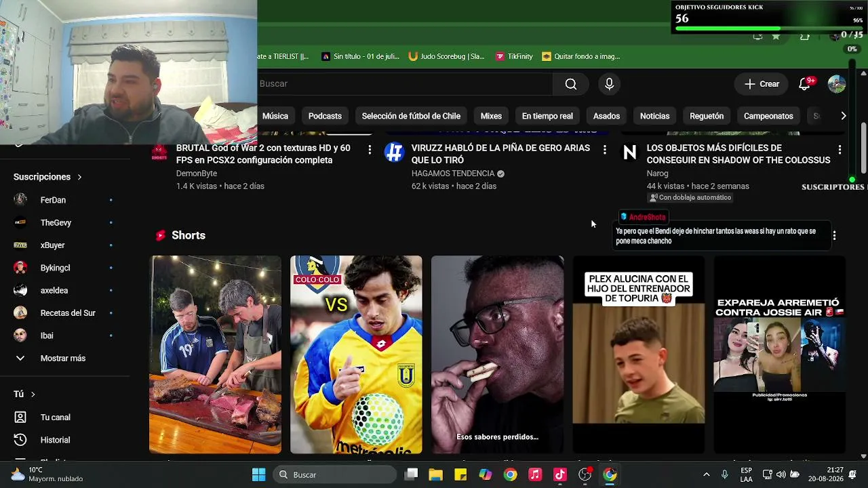Open the taskbar notification bell
This screenshot has height=488, width=868.
[852, 474]
